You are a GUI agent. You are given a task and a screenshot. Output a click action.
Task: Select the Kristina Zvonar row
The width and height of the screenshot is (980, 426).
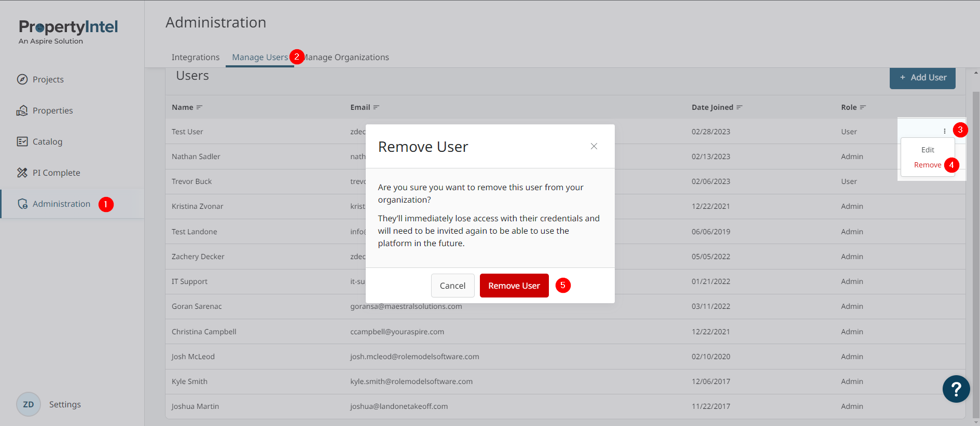tap(565, 206)
